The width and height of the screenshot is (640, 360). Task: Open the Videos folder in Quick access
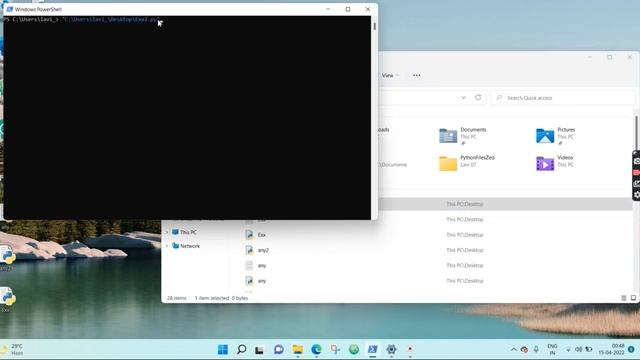pos(555,163)
